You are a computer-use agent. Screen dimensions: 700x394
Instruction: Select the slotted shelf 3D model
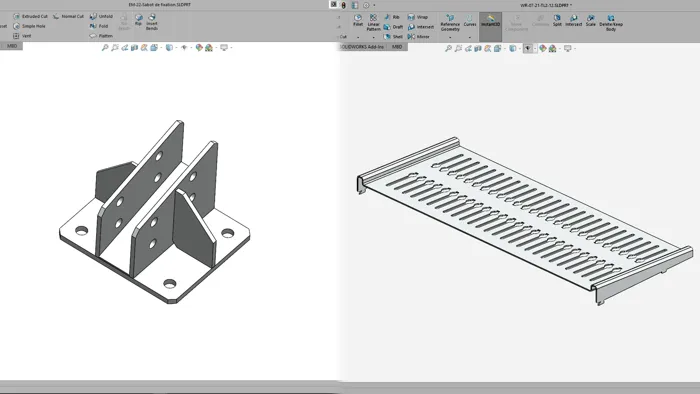(525, 221)
